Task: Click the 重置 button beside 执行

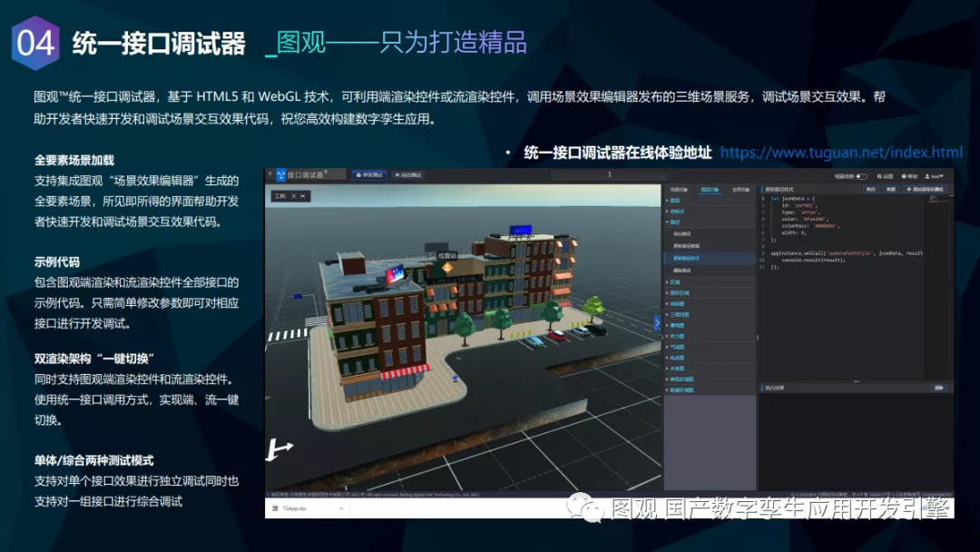Action: [x=891, y=190]
